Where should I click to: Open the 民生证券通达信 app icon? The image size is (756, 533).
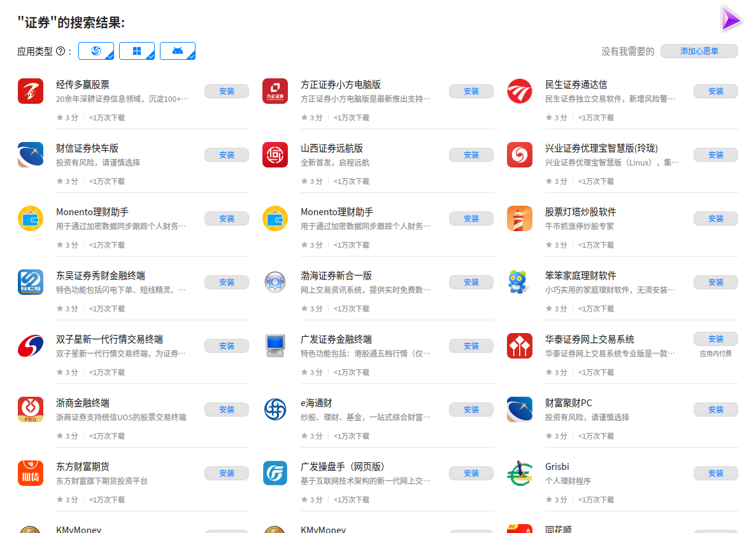pos(519,91)
